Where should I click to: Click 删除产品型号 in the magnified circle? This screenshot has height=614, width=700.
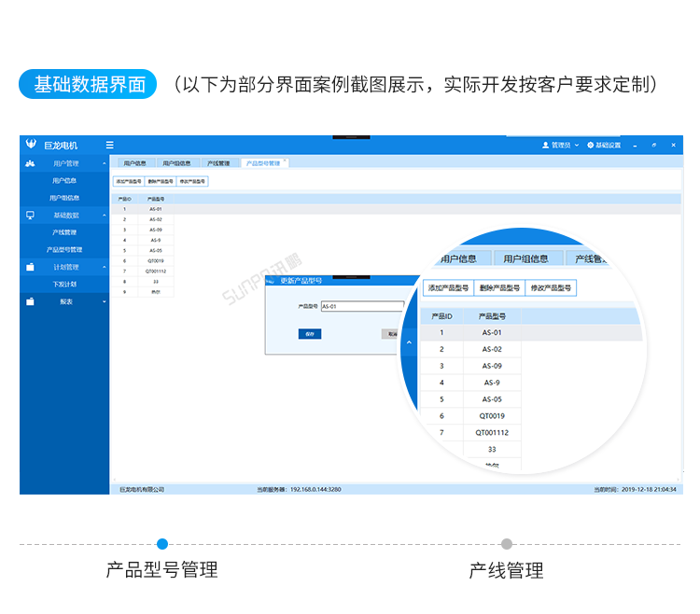pyautogui.click(x=499, y=287)
